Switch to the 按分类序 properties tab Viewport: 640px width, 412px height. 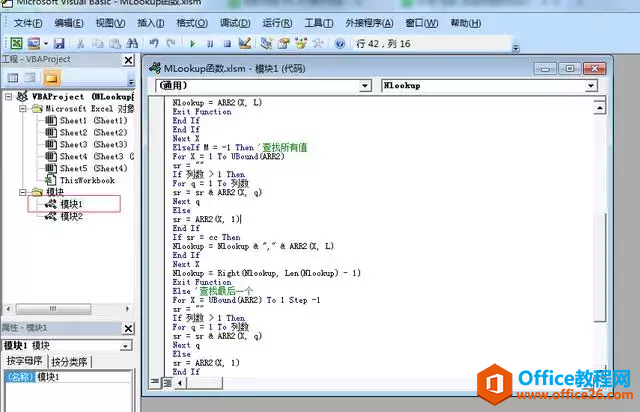[x=69, y=361]
